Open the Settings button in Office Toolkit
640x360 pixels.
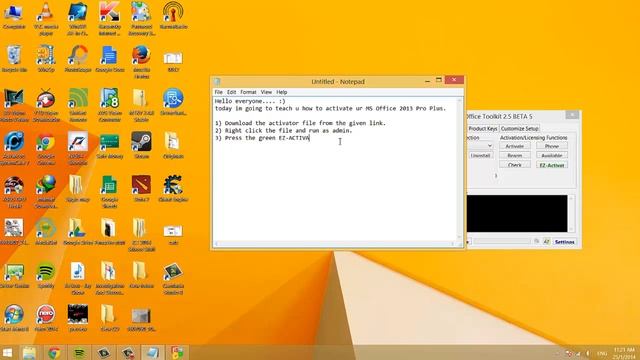565,242
